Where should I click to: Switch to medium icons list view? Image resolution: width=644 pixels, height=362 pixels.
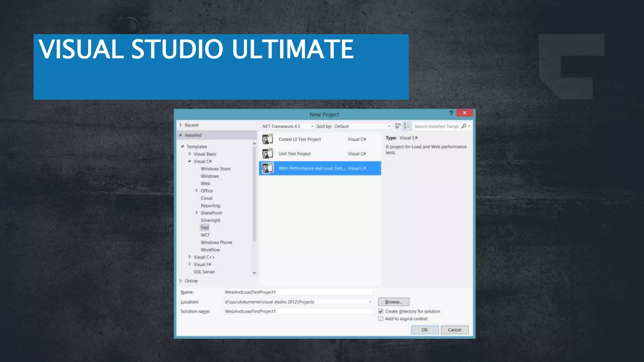click(407, 126)
